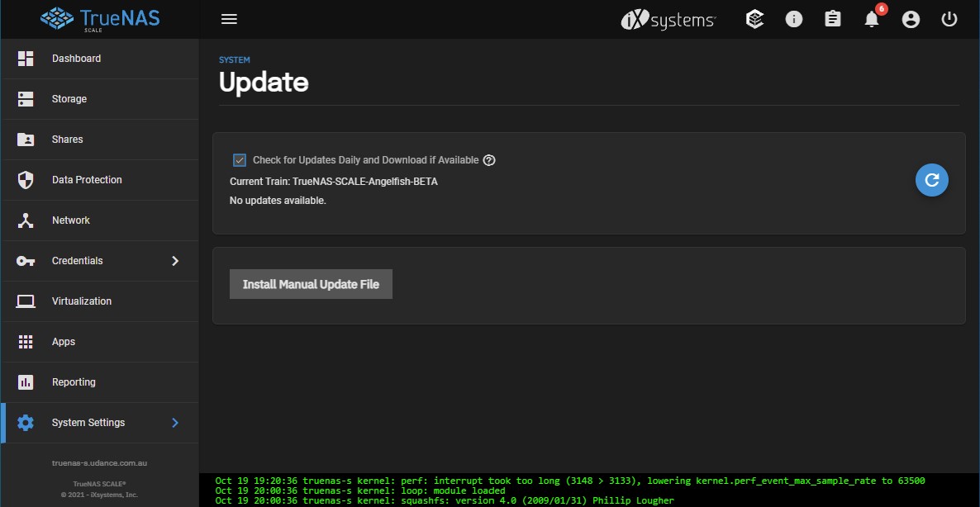Click the power button icon
980x507 pixels.
949,19
